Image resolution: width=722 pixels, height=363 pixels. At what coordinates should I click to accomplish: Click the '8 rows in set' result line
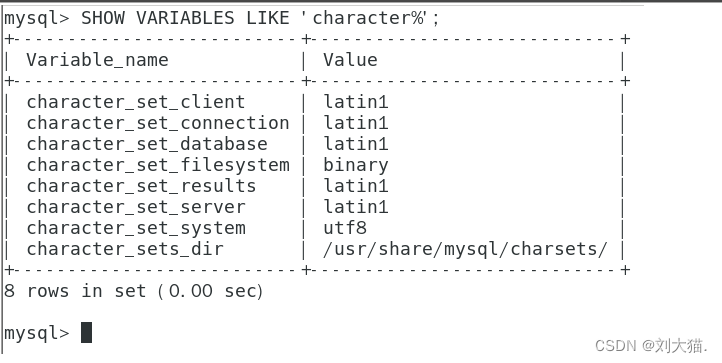pyautogui.click(x=134, y=291)
